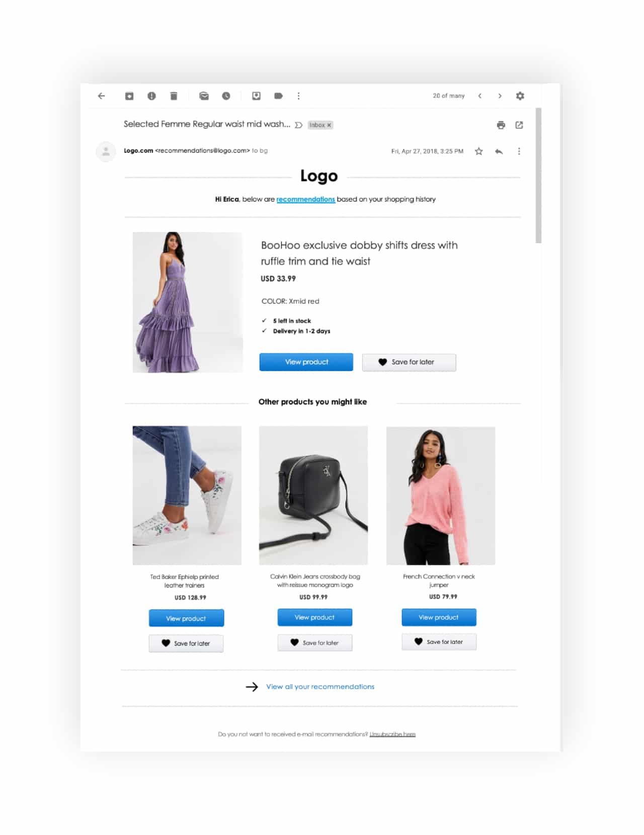The width and height of the screenshot is (644, 835).
Task: Snooze email with clock icon
Action: coord(226,96)
